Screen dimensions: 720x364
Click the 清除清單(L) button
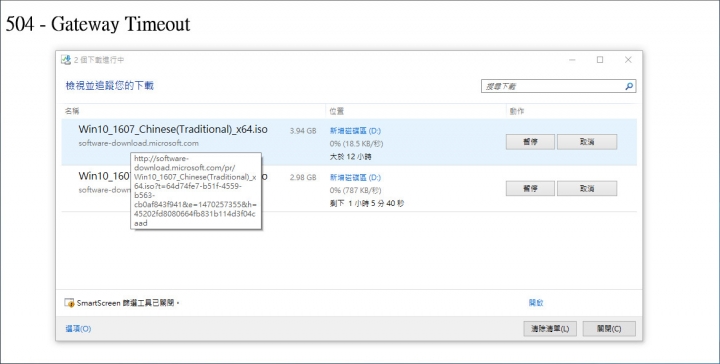click(550, 329)
